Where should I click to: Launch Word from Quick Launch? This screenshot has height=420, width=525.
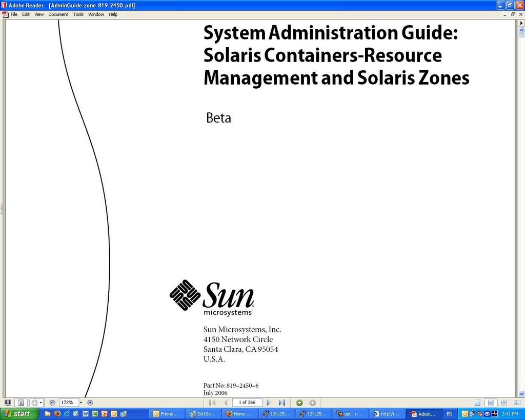[x=86, y=414]
